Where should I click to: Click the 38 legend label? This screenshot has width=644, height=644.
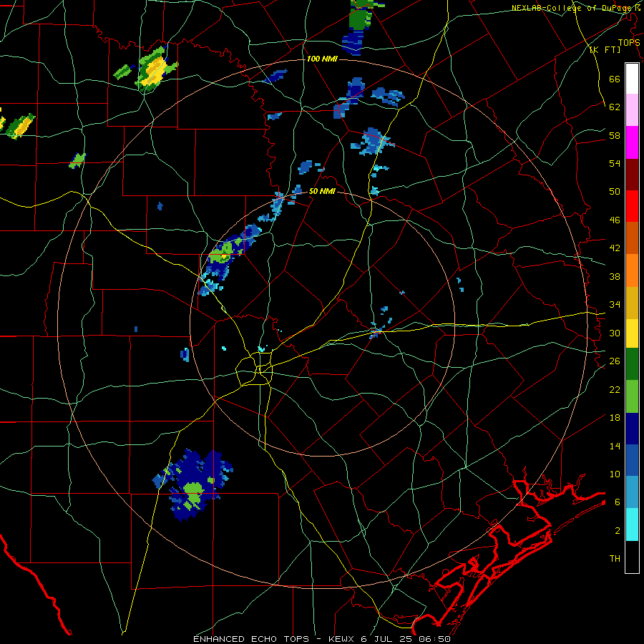pyautogui.click(x=615, y=276)
